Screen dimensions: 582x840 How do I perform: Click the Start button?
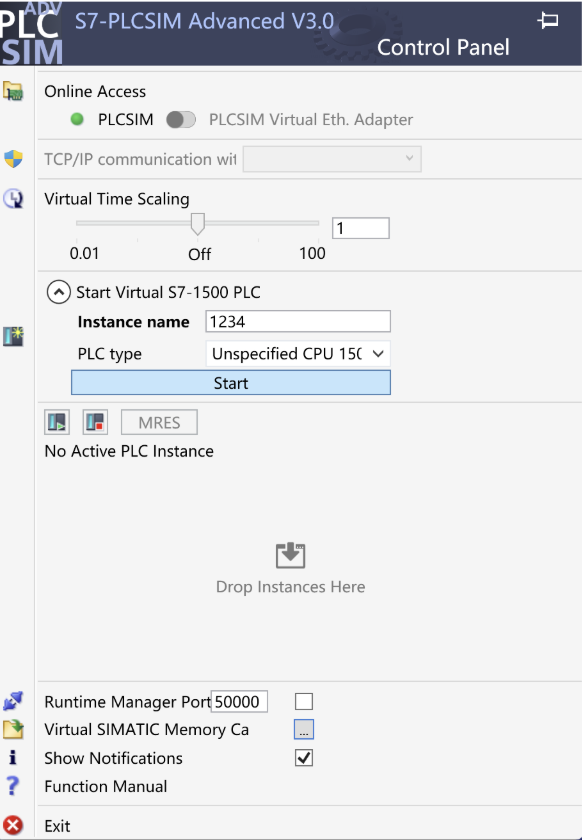pyautogui.click(x=231, y=383)
